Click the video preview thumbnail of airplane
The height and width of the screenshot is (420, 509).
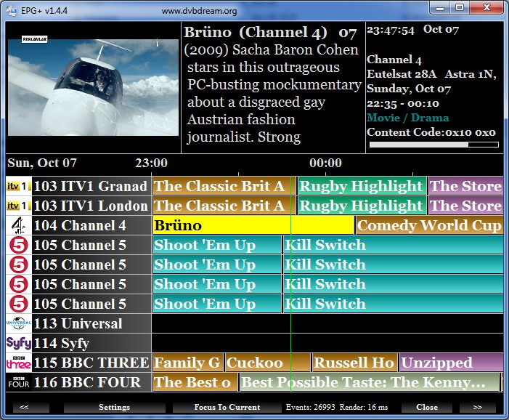pos(93,87)
